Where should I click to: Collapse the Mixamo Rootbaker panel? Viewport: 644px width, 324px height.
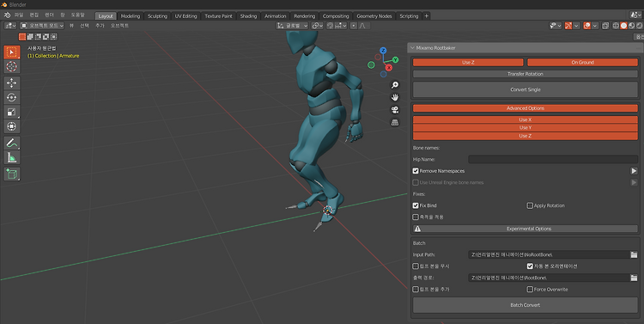pyautogui.click(x=412, y=47)
